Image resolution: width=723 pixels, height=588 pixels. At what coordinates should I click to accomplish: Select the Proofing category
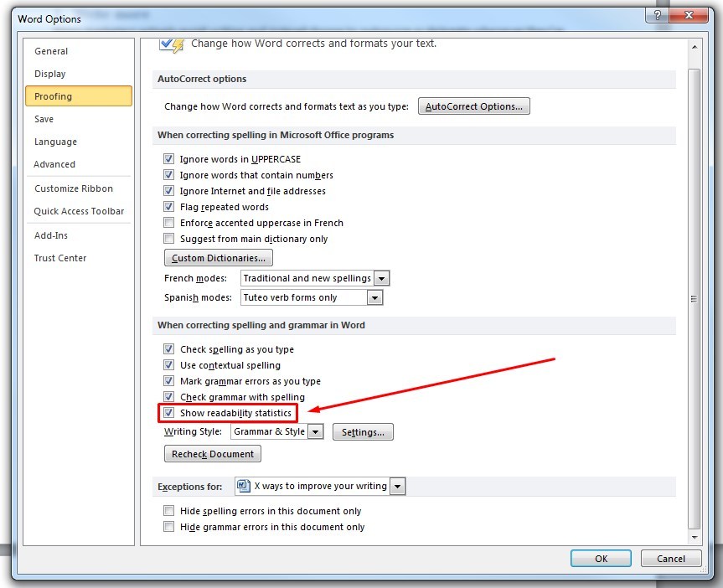pos(79,96)
